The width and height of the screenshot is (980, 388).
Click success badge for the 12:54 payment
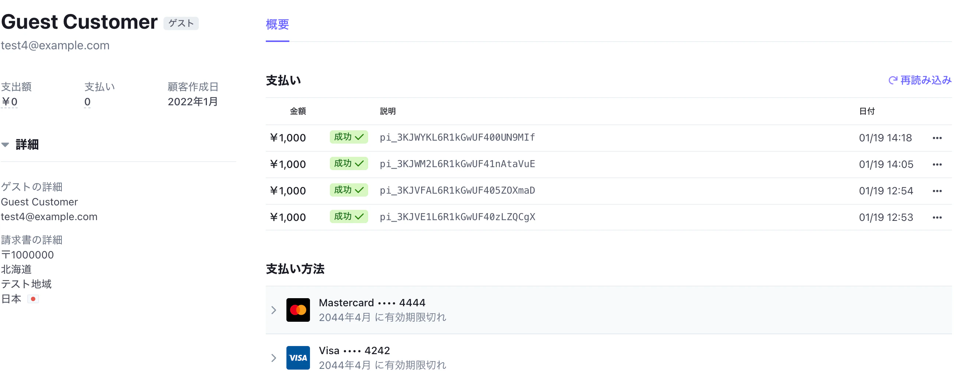pos(349,190)
